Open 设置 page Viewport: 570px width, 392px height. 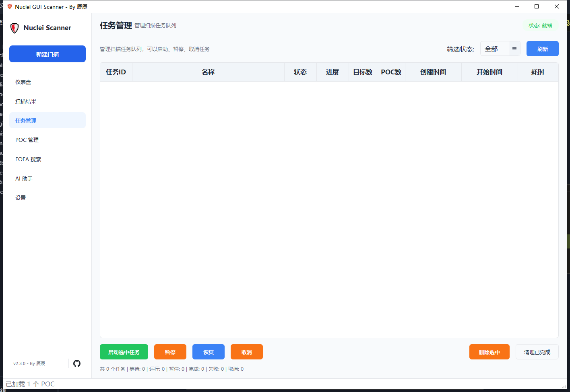click(21, 197)
